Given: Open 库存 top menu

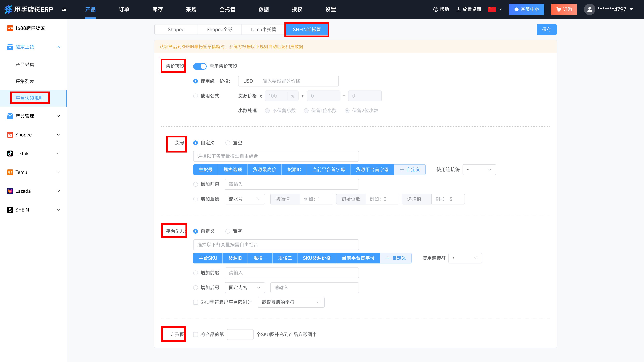Looking at the screenshot, I should click(x=157, y=10).
